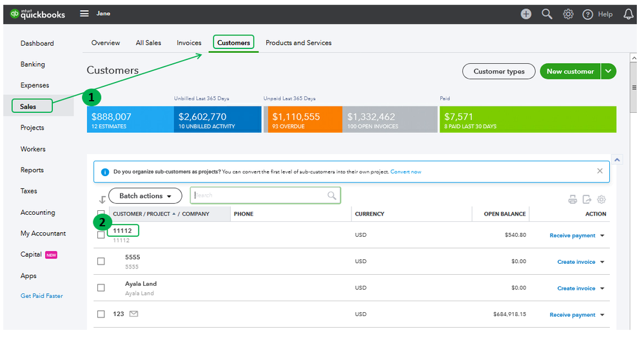This screenshot has width=644, height=338.
Task: Dismiss the sub-customers info banner
Action: [600, 172]
